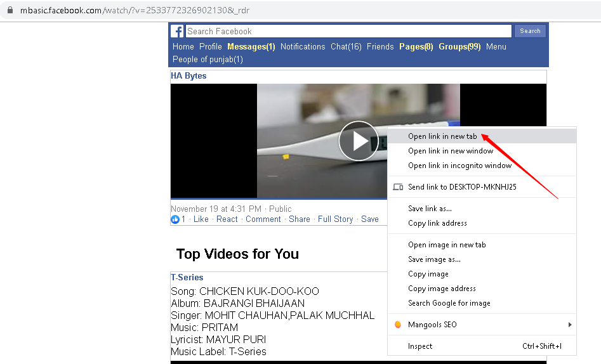601x364 pixels.
Task: Click the Song: CHICKEN KUK-DOO-KOO text
Action: 245,291
